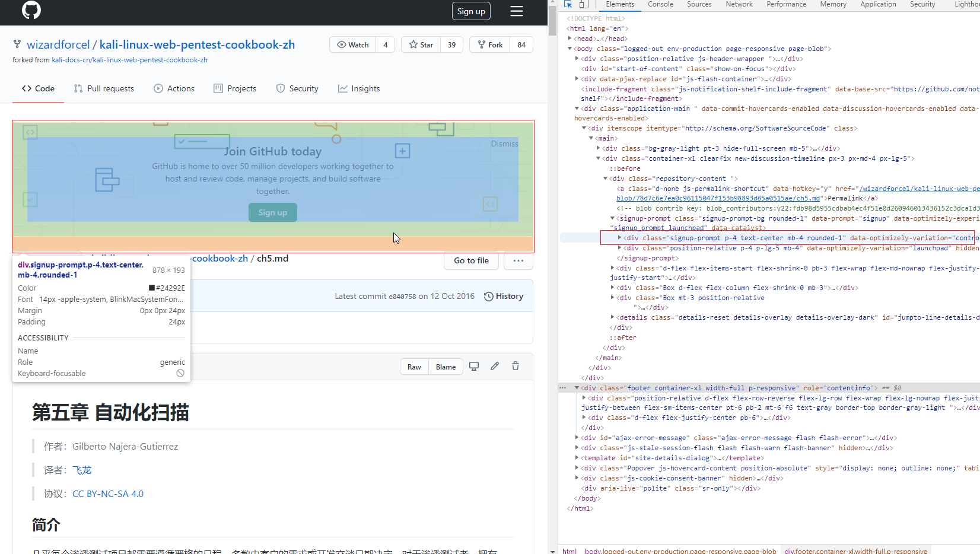Open the file History link
This screenshot has width=980, height=554.
click(x=504, y=296)
